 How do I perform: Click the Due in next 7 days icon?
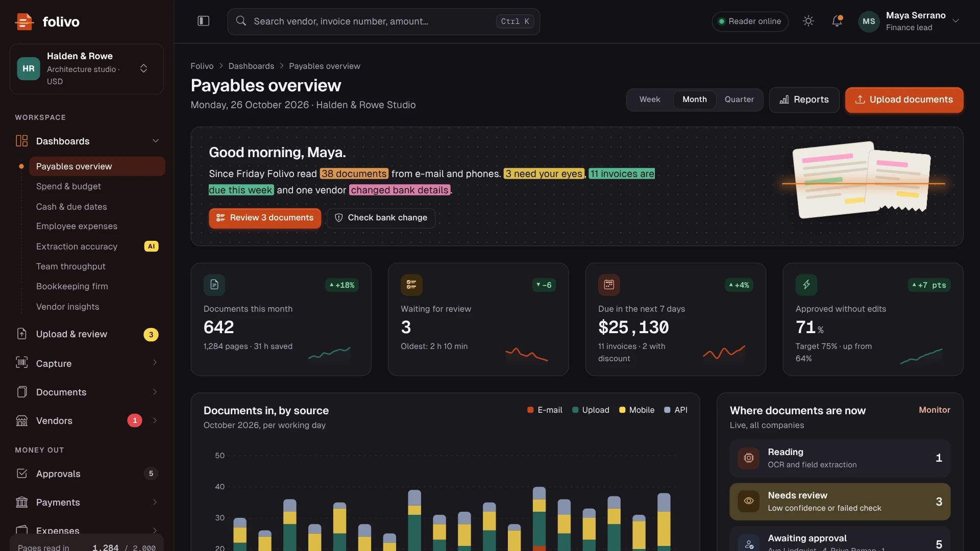tap(609, 285)
